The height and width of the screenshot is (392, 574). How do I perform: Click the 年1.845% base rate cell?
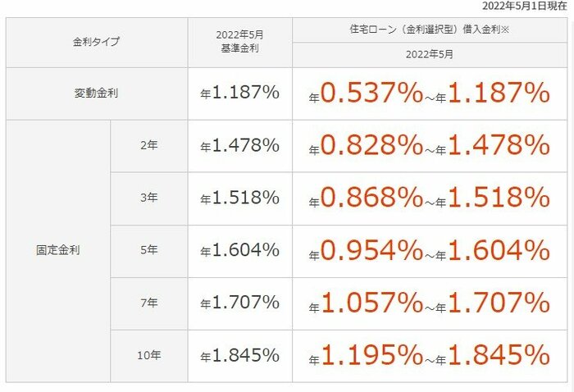click(x=239, y=356)
